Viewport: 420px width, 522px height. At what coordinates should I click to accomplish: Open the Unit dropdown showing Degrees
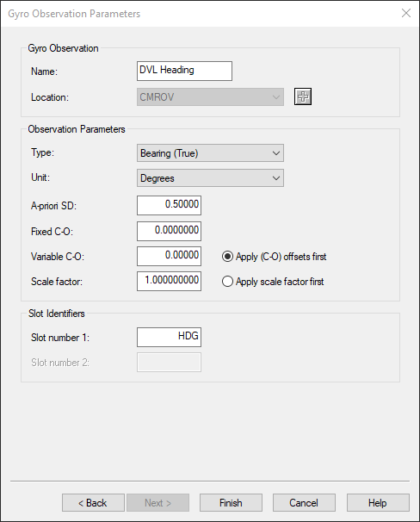[x=210, y=178]
